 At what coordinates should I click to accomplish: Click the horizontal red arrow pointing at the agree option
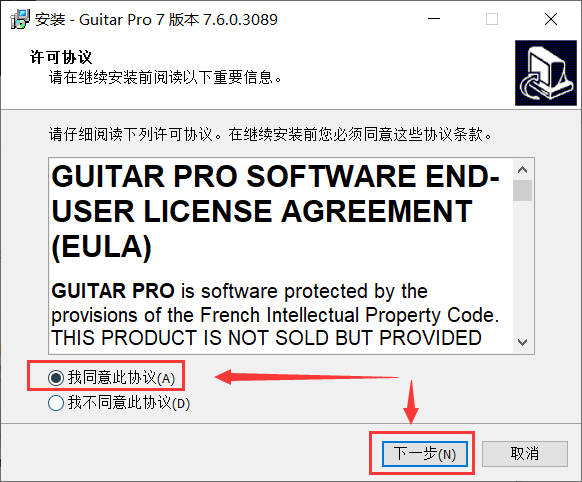pyautogui.click(x=306, y=377)
